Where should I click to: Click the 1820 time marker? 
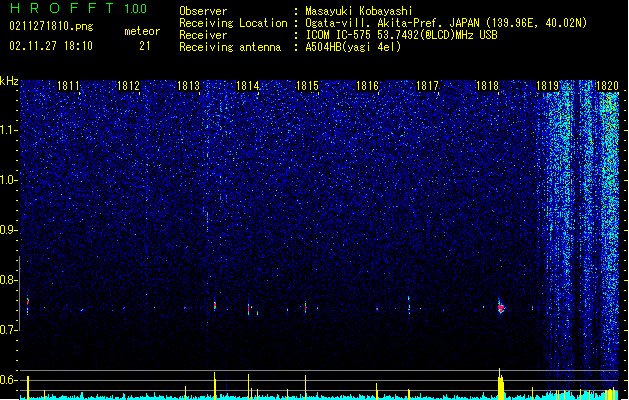point(607,86)
